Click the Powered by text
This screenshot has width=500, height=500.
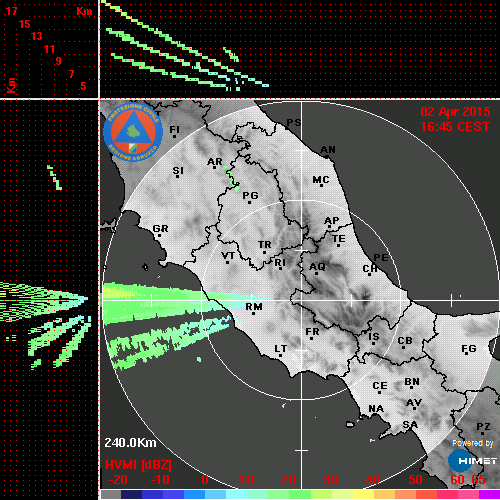[x=473, y=443]
